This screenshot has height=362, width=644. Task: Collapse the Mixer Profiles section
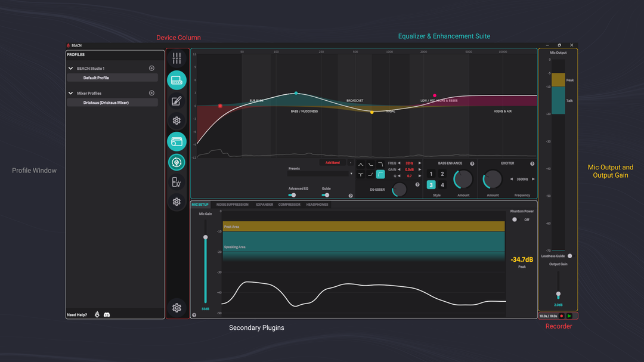pos(70,93)
